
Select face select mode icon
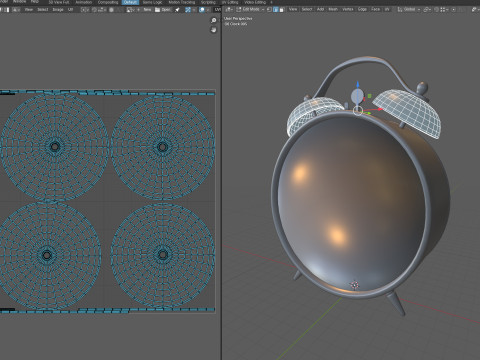click(x=282, y=9)
